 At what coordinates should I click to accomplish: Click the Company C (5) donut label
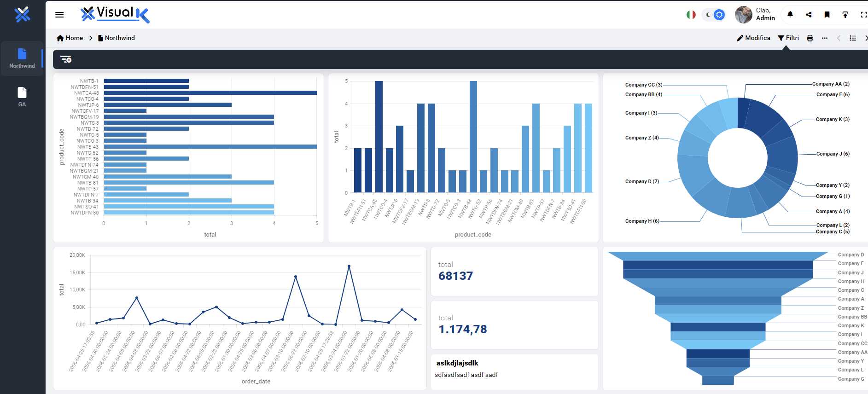pyautogui.click(x=833, y=232)
